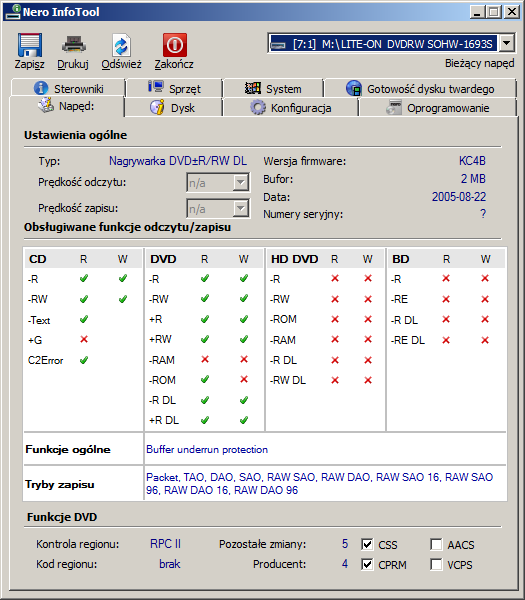Click red cross for DVD -ROM write

tap(244, 379)
